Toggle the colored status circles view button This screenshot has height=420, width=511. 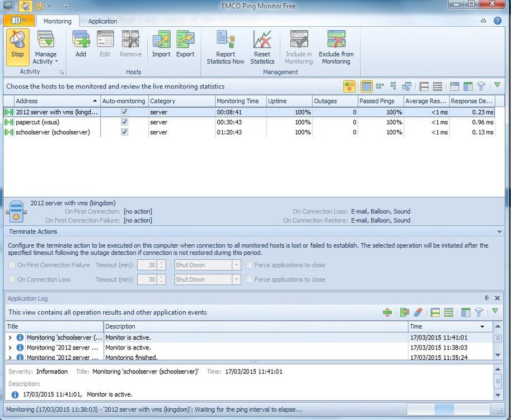(349, 86)
